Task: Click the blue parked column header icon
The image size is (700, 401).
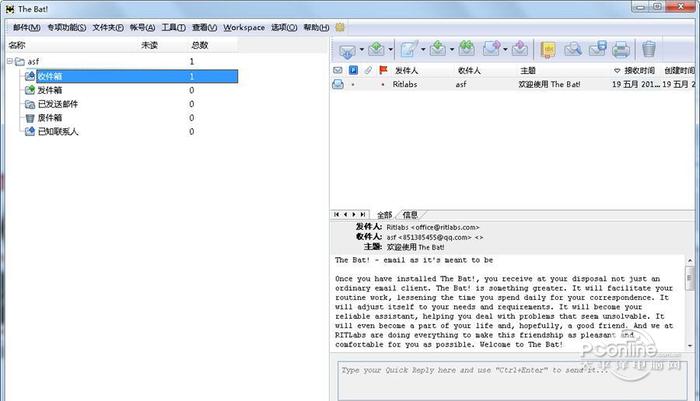Action: [x=353, y=71]
